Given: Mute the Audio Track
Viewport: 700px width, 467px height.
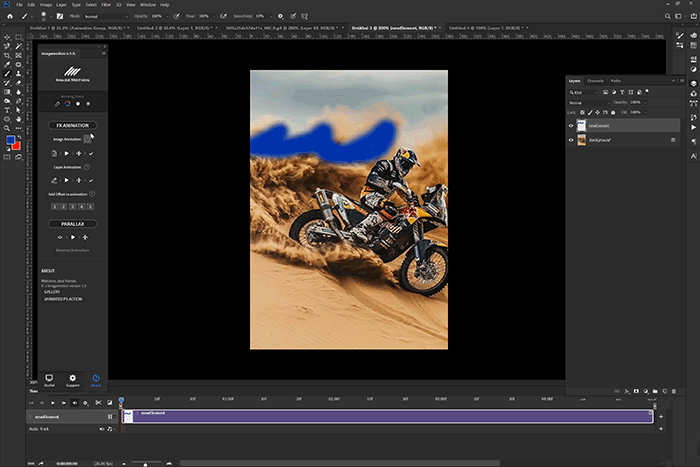Looking at the screenshot, I should click(x=103, y=430).
